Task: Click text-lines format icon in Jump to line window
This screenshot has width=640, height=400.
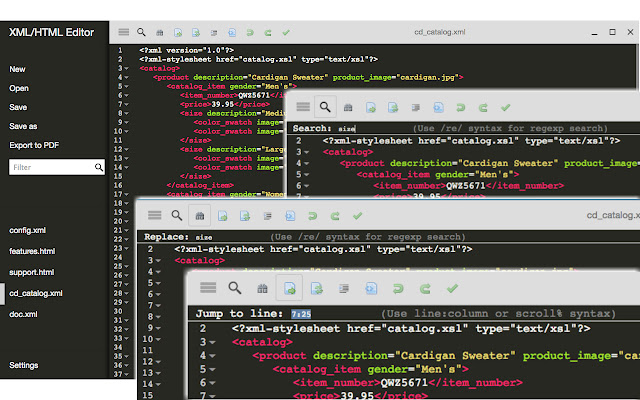Action: (344, 289)
